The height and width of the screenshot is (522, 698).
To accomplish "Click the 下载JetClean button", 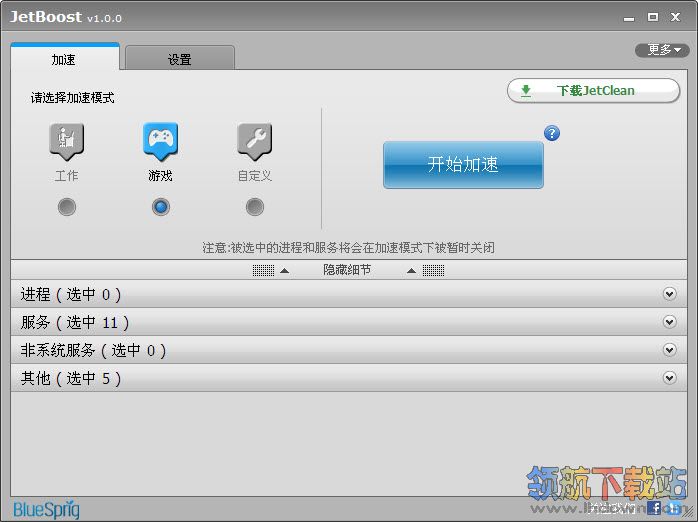I will click(593, 91).
